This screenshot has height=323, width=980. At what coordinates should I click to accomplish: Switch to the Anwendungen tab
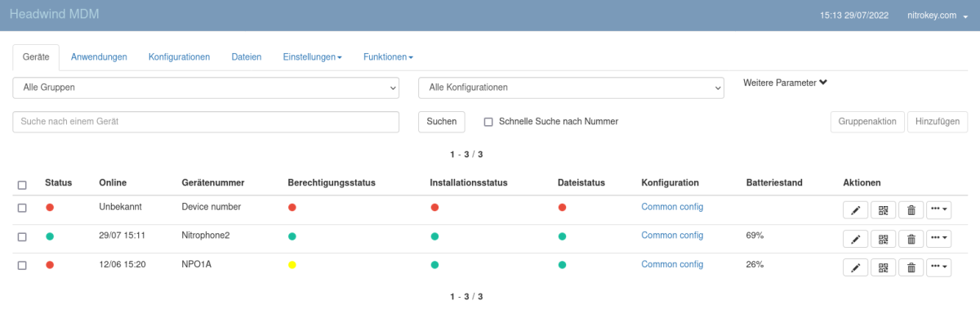pyautogui.click(x=99, y=57)
